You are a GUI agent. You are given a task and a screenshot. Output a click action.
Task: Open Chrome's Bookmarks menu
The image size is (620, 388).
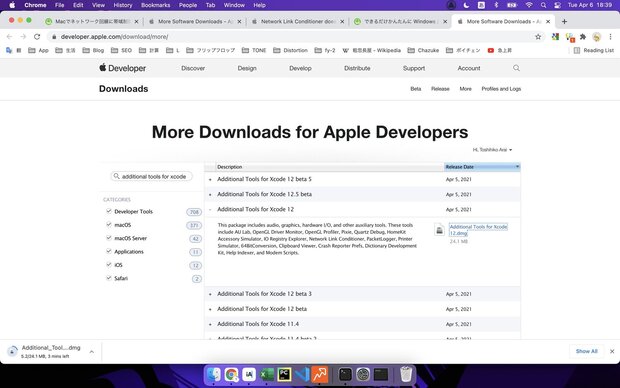tap(155, 5)
